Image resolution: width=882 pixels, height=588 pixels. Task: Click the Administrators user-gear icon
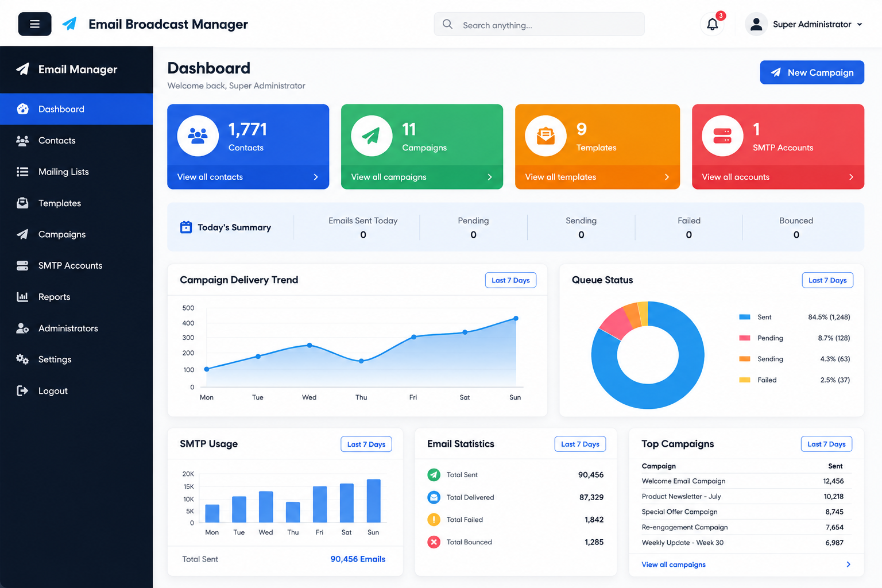[22, 328]
